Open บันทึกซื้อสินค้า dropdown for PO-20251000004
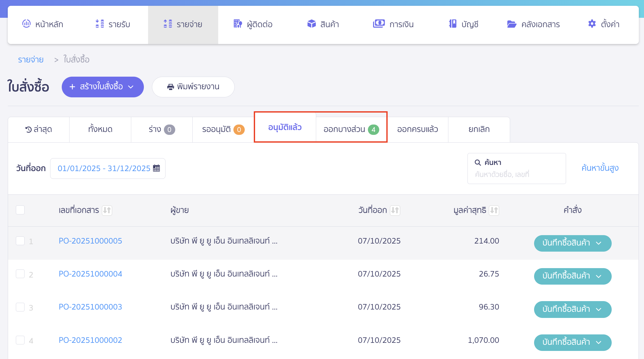 [x=599, y=277]
